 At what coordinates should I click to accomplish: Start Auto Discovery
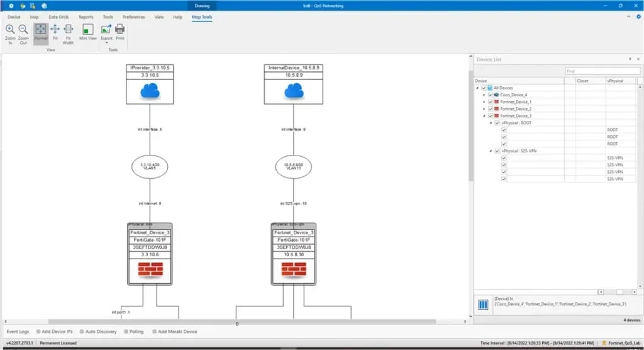point(97,332)
